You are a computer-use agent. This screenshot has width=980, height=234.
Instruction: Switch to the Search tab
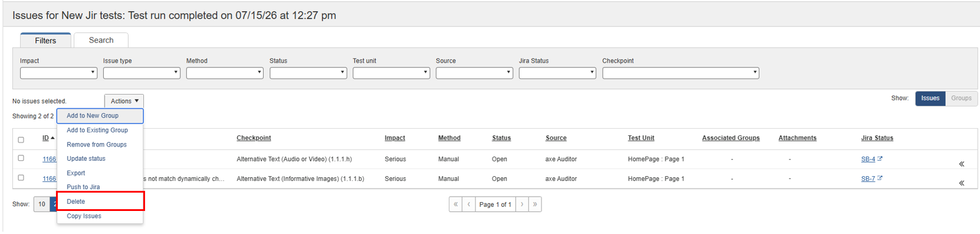[x=101, y=40]
